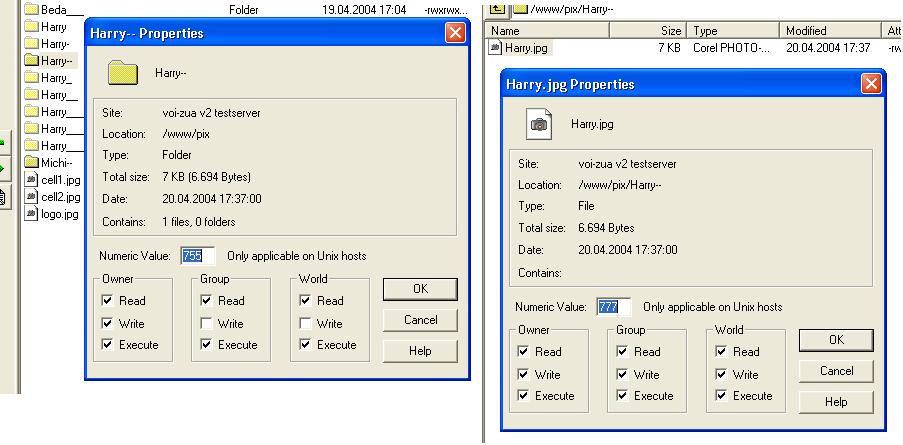Click the logo.jpg file icon
Image resolution: width=903 pixels, height=445 pixels.
click(31, 214)
